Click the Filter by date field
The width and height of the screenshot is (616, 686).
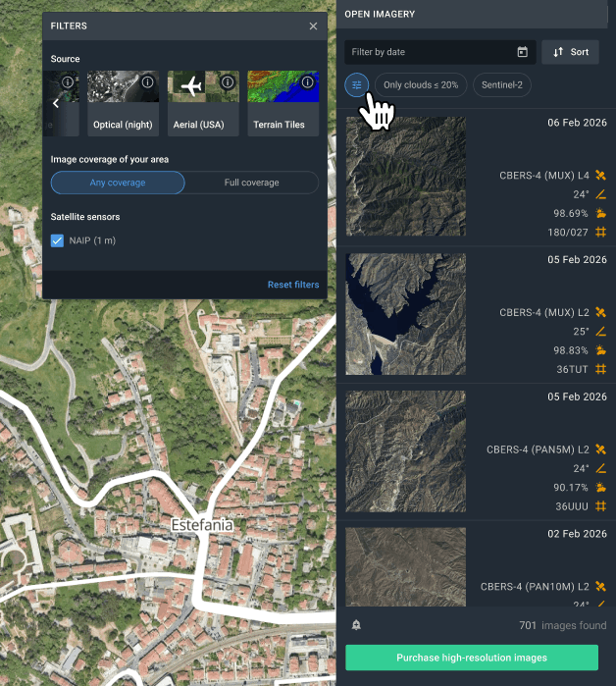click(439, 52)
